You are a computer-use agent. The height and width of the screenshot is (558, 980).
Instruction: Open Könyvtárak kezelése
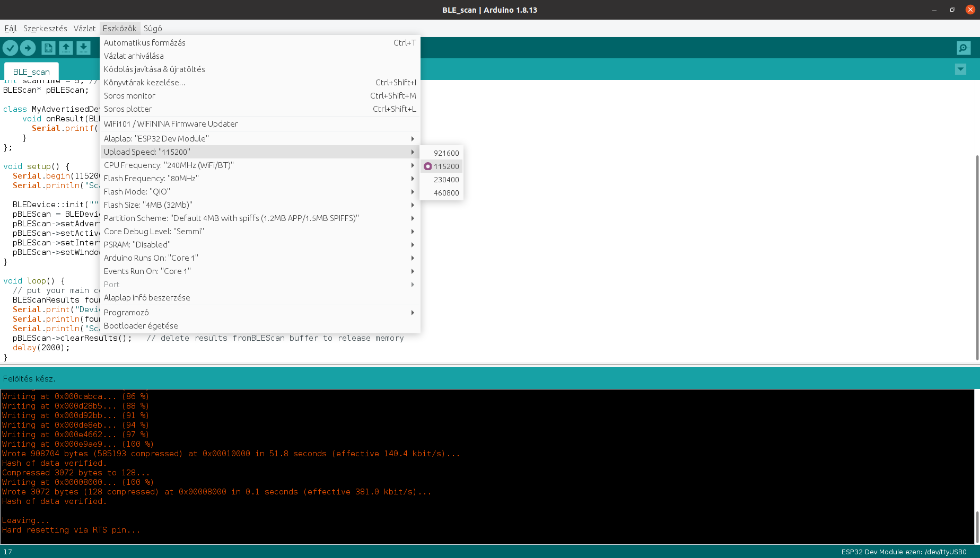click(x=260, y=83)
